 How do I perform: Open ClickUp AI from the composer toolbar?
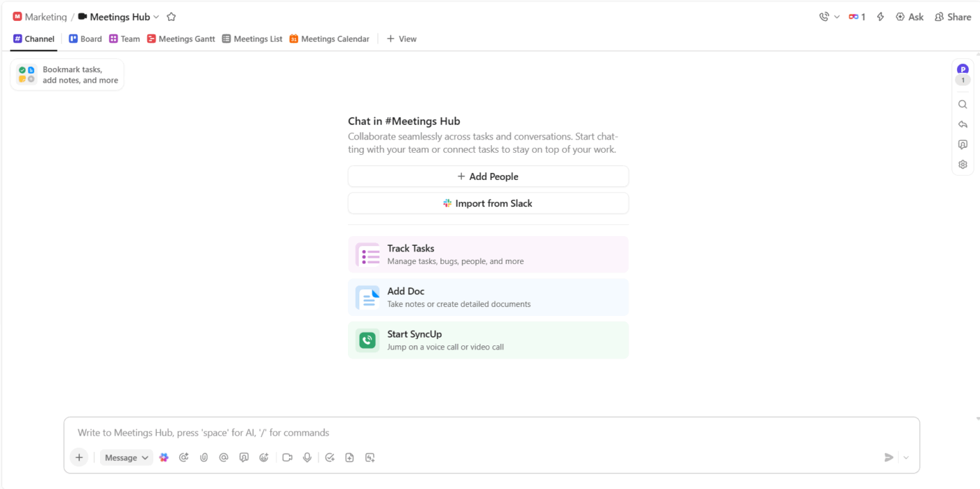164,457
